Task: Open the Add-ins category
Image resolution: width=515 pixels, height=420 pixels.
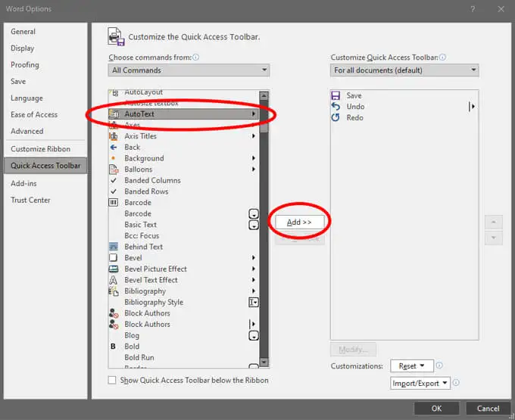Action: [x=23, y=183]
